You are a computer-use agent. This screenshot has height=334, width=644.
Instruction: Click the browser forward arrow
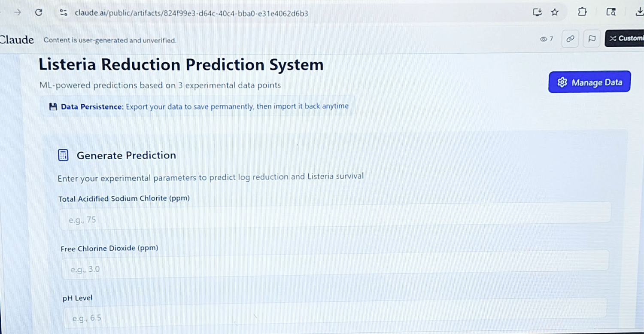[18, 12]
